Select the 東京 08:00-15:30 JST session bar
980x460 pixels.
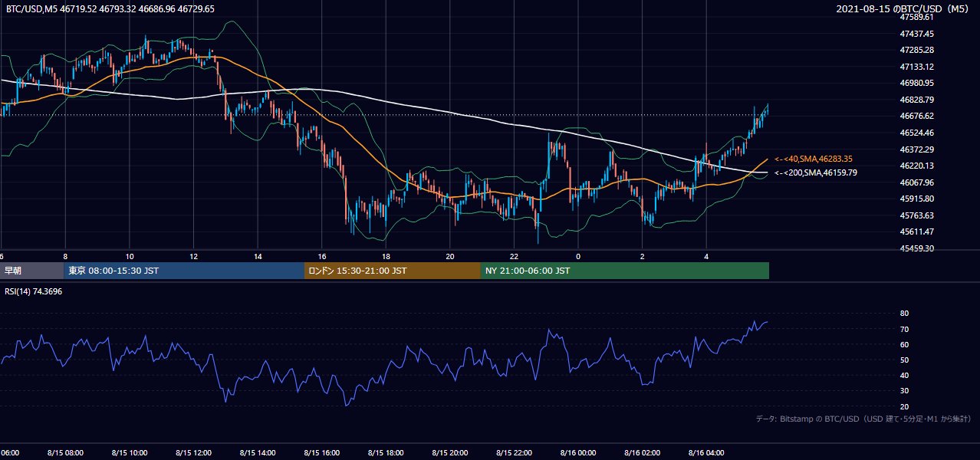(x=184, y=271)
